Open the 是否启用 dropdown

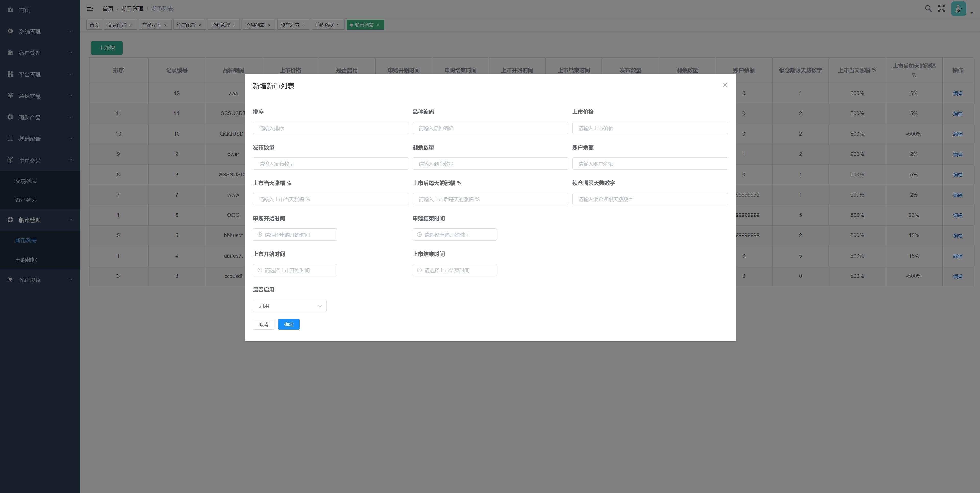click(289, 306)
